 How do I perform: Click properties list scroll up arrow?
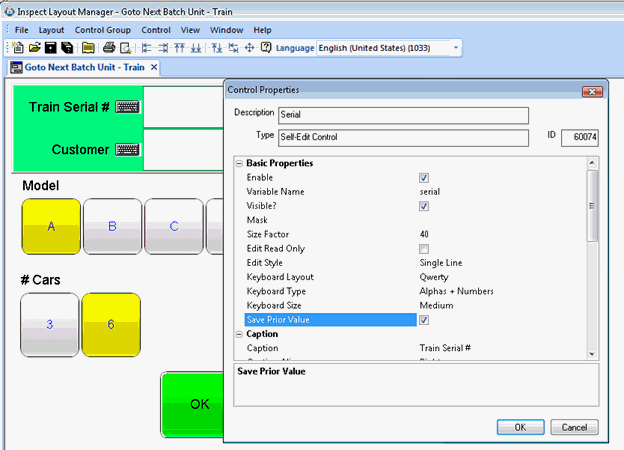coord(592,162)
